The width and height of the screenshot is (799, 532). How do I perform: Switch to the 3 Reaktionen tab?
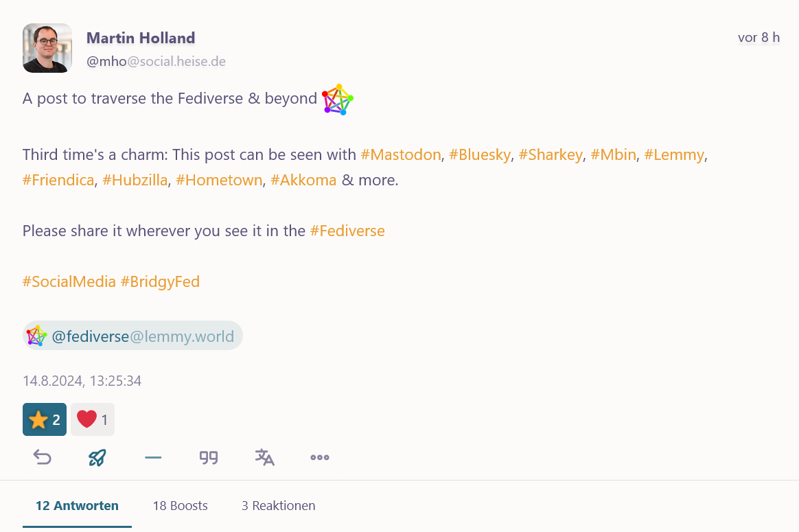pos(278,506)
